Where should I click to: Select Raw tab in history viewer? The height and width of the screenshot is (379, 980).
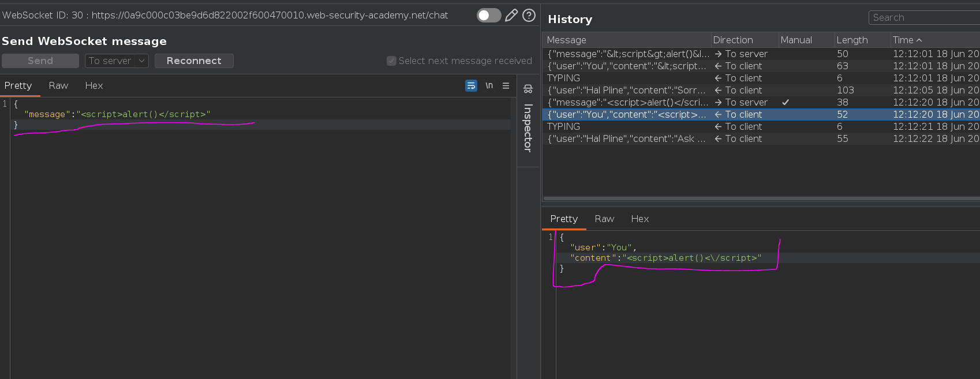[x=604, y=219]
